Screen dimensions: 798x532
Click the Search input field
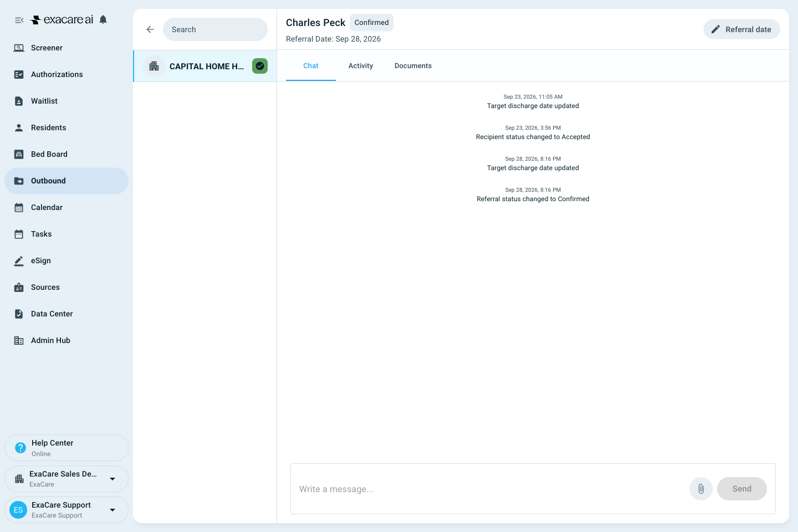point(215,29)
